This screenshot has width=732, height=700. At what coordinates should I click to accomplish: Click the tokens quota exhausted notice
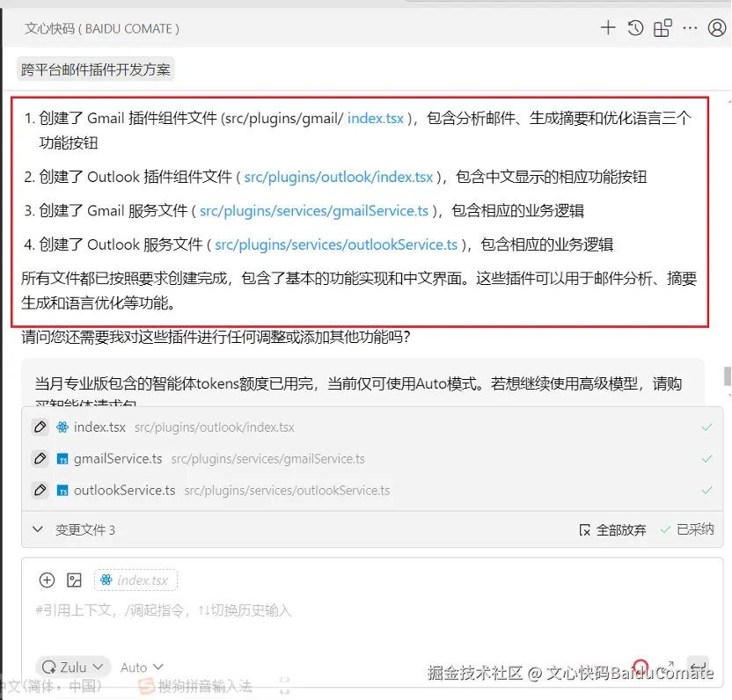tap(362, 383)
